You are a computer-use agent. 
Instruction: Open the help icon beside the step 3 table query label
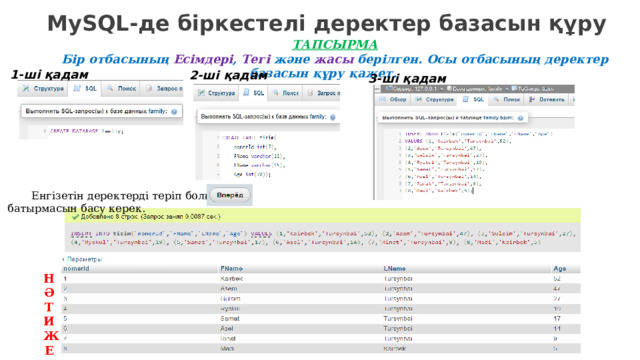click(x=520, y=118)
